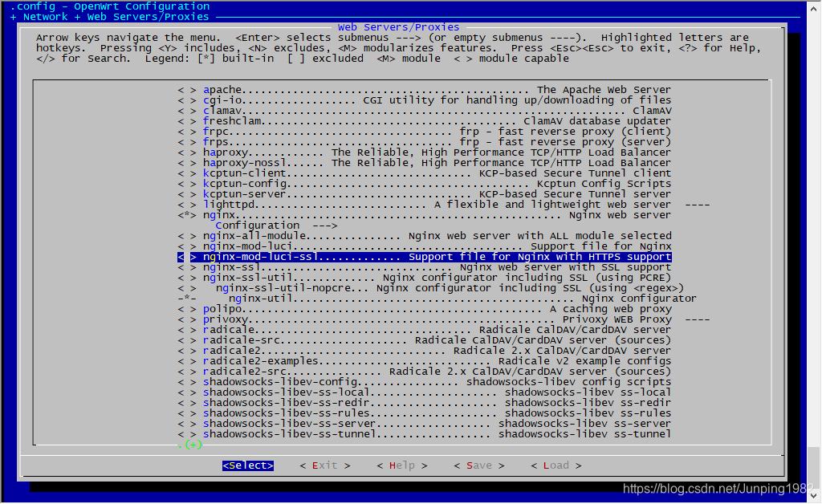Screen dimensions: 822x504
Task: Select the freshclam menu entry
Action: click(x=424, y=121)
